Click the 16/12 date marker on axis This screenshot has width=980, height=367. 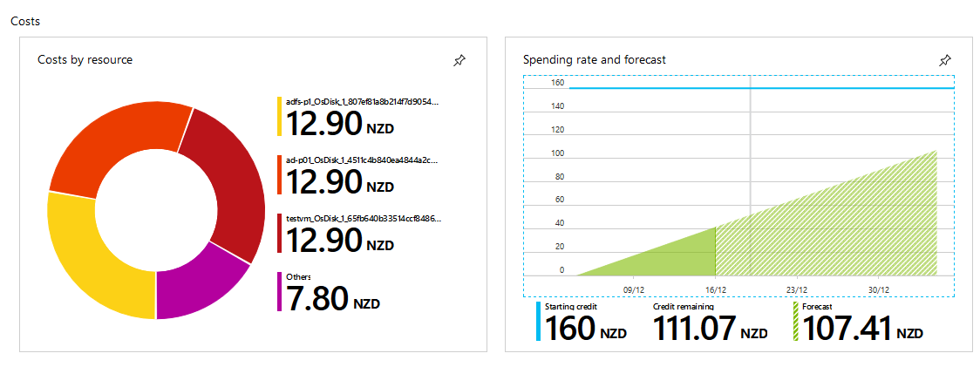coord(715,289)
